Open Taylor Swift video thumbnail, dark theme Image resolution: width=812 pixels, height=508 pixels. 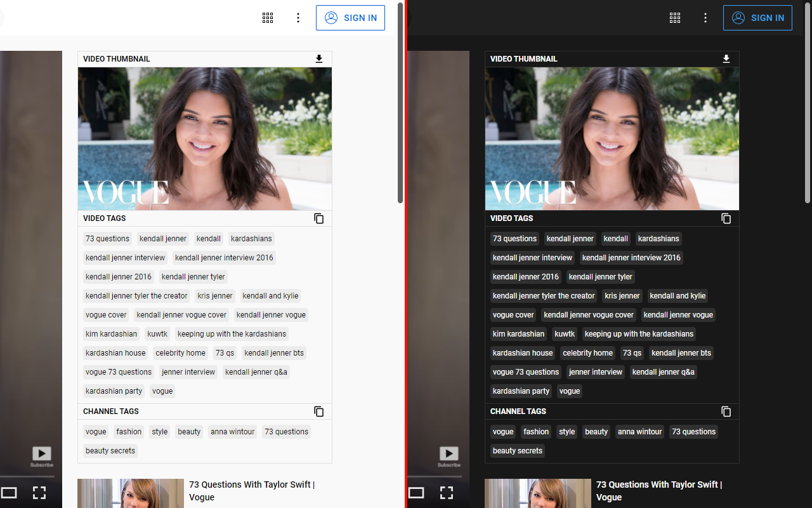click(x=538, y=493)
